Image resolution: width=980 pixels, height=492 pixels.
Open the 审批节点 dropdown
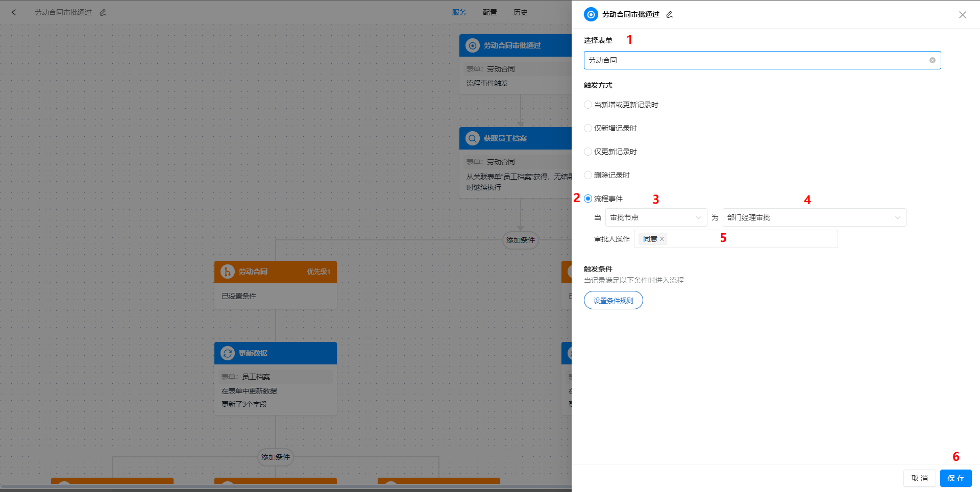coord(655,217)
